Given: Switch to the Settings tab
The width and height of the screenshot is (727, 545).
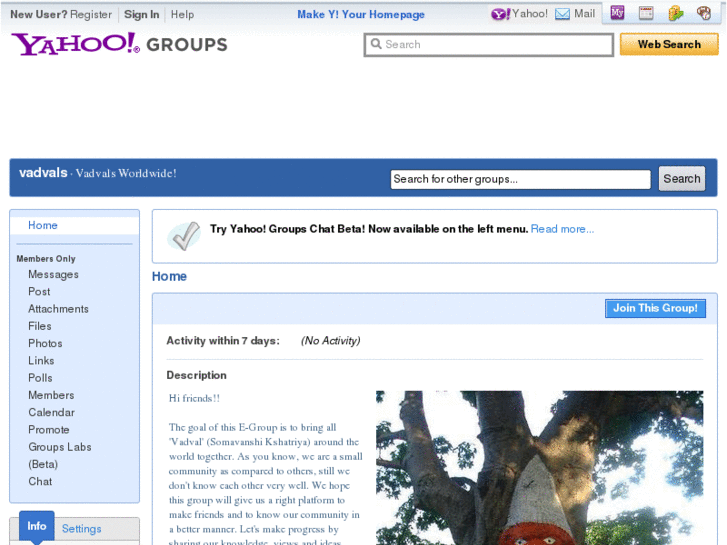Looking at the screenshot, I should coord(82,529).
